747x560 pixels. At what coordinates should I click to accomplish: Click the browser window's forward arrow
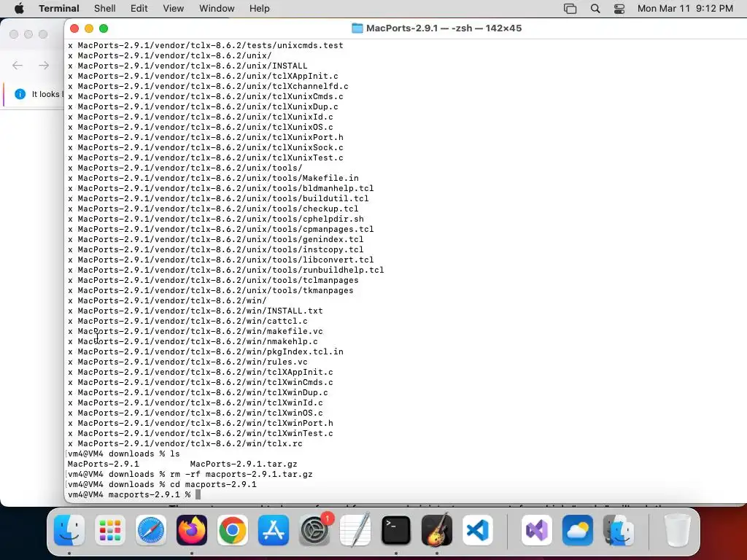(44, 65)
